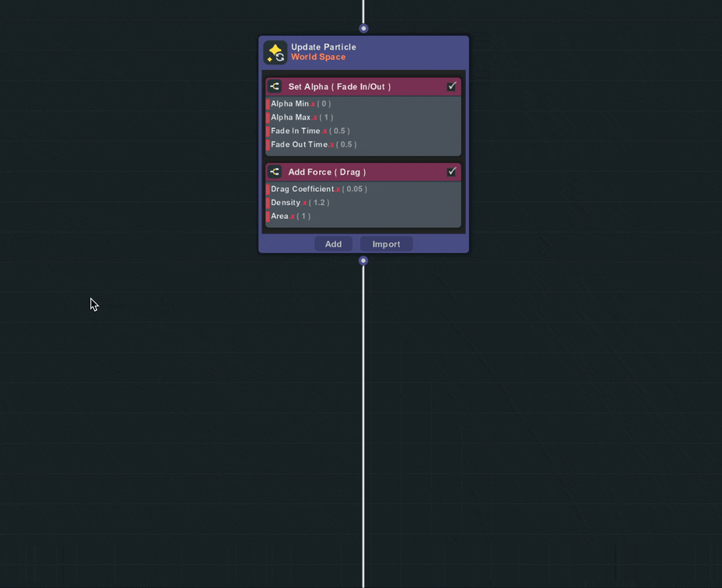This screenshot has width=722, height=588.
Task: Click the Fade Out Time input port
Action: (x=268, y=145)
